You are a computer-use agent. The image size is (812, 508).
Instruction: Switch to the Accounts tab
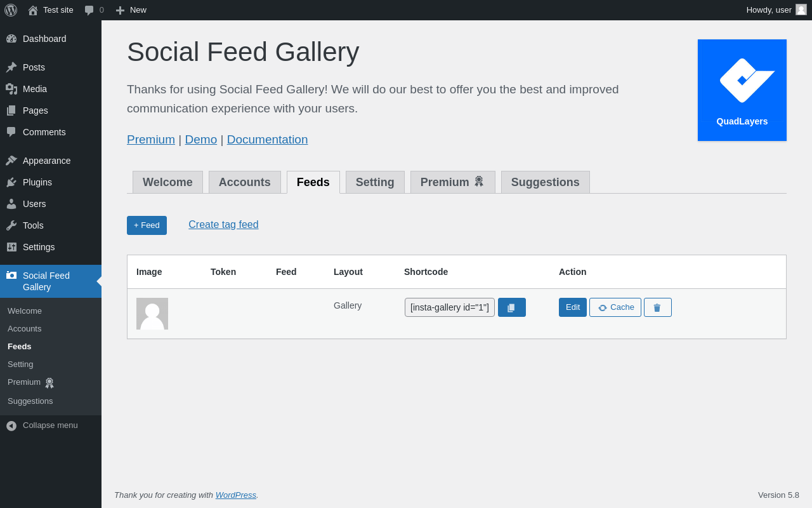[244, 182]
